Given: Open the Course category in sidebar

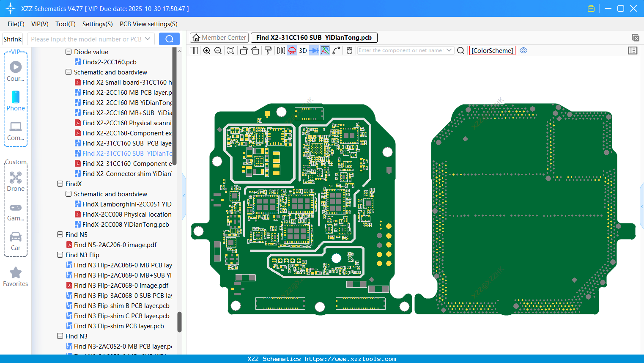Looking at the screenshot, I should [16, 72].
